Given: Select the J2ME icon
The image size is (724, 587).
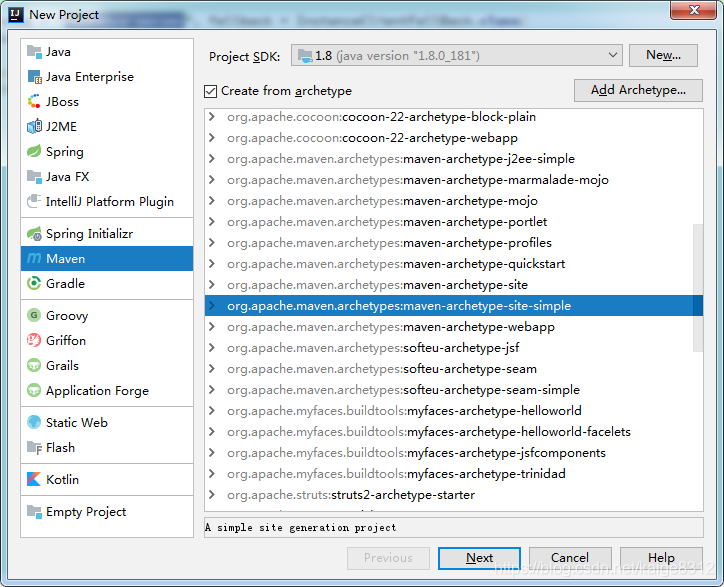Looking at the screenshot, I should pos(34,127).
